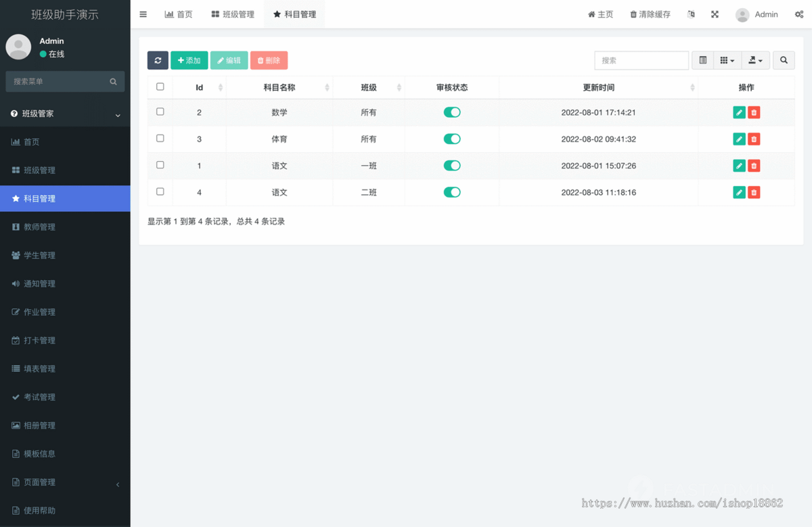Open the fullscreen toggle icon in top bar

[715, 14]
